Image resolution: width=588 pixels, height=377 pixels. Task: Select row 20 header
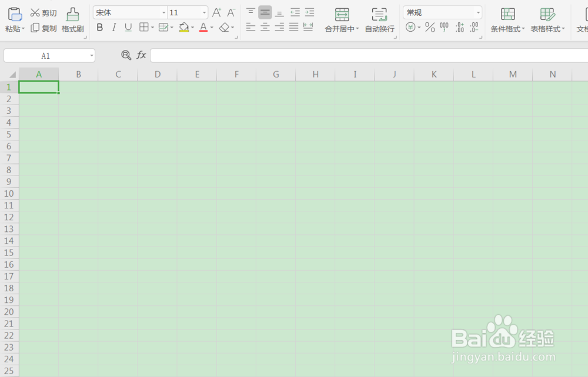(9, 312)
